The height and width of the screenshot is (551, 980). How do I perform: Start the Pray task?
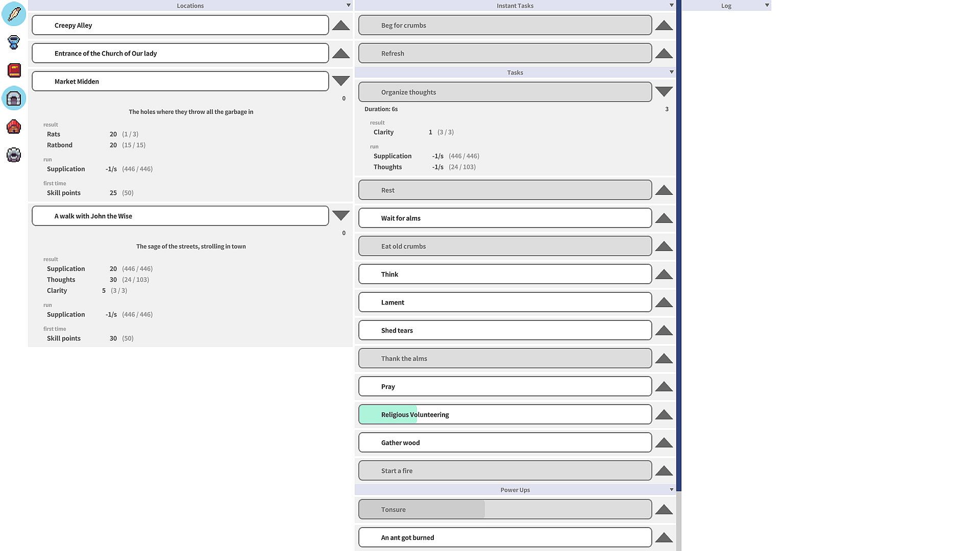tap(505, 386)
